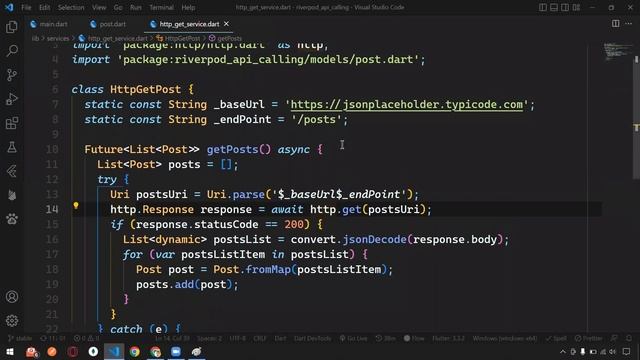
Task: Click the lightbulb quick-fix on line 14
Action: point(76,206)
